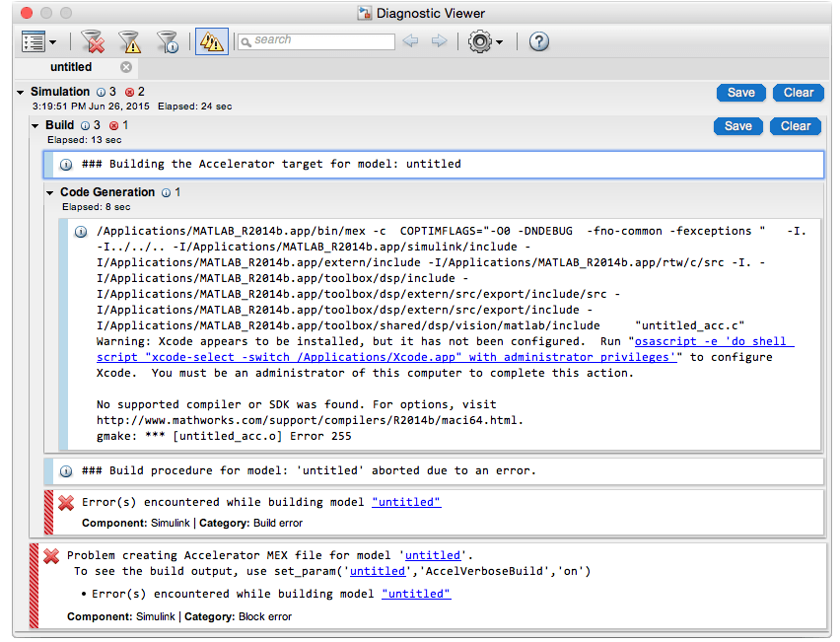This screenshot has width=840, height=642.
Task: Open view list dropdown arrow
Action: [52, 41]
